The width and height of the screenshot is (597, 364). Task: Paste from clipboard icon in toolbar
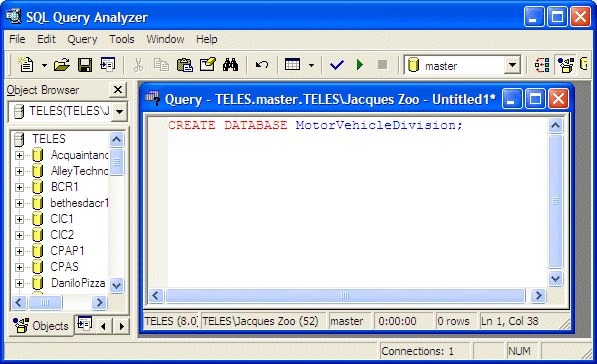pos(185,65)
